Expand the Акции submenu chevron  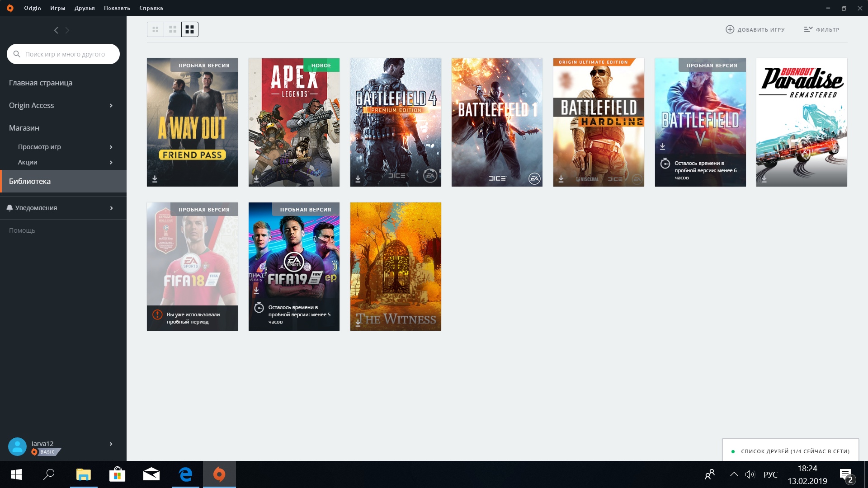coord(111,162)
